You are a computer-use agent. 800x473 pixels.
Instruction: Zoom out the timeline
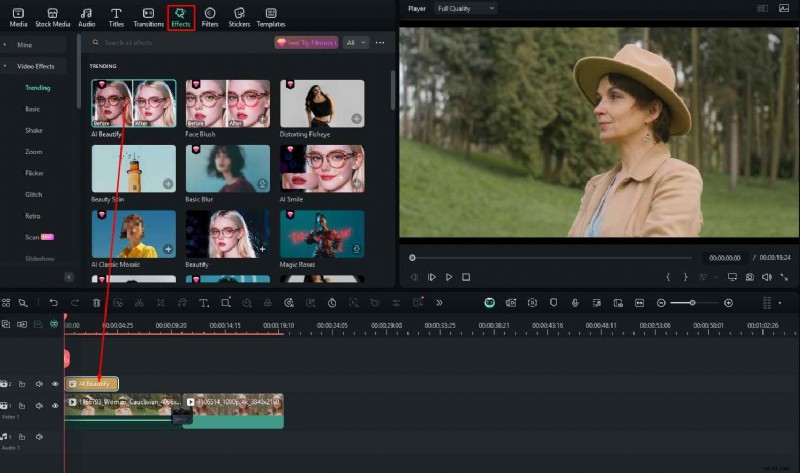661,303
